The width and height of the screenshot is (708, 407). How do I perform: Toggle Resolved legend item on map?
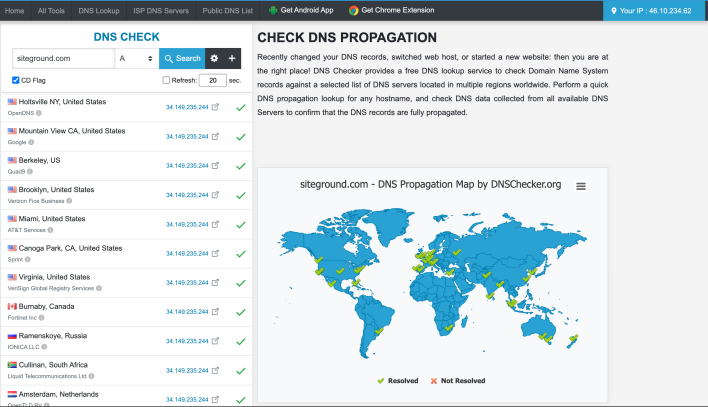tap(398, 381)
